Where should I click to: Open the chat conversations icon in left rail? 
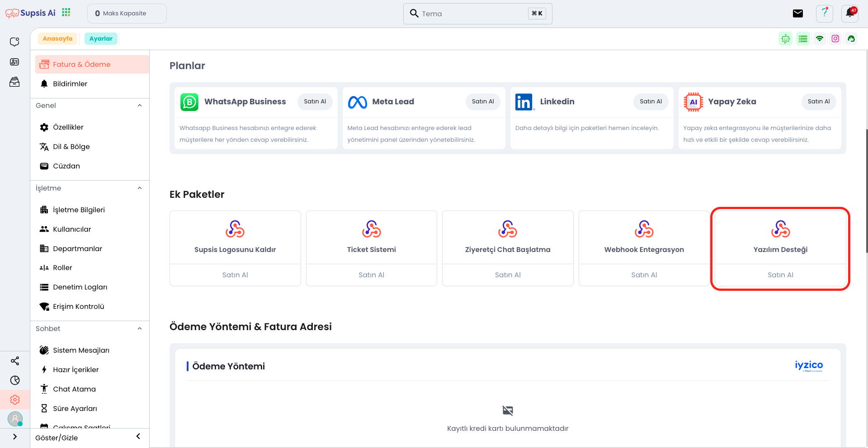[x=14, y=42]
